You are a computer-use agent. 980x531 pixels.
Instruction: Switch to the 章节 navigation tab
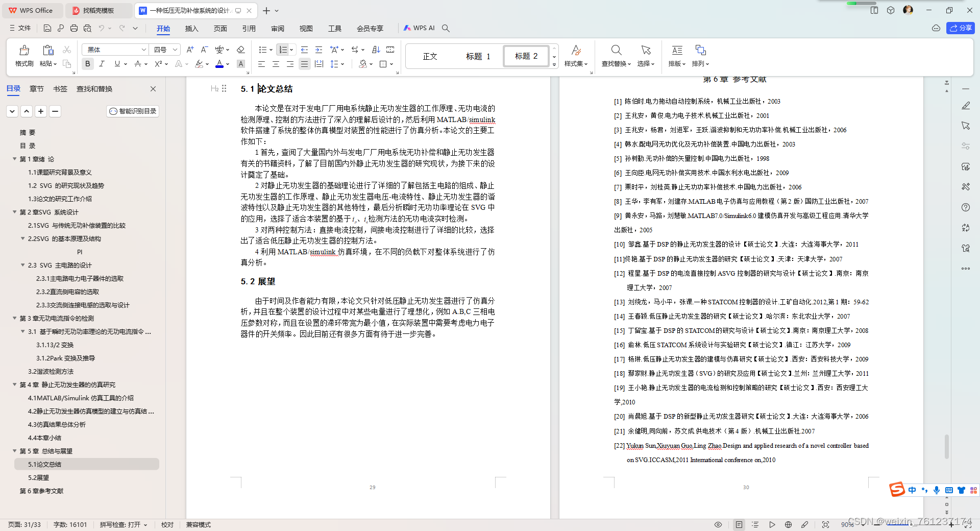(x=36, y=89)
